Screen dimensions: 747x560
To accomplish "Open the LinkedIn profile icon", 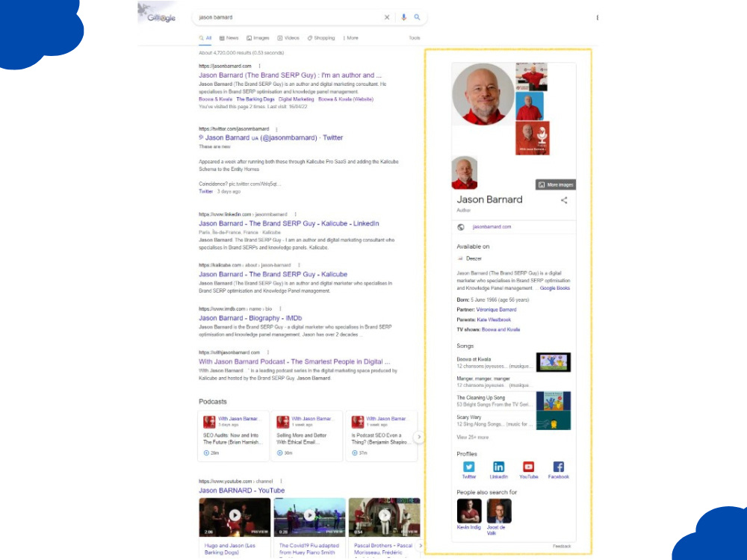I will (x=498, y=467).
